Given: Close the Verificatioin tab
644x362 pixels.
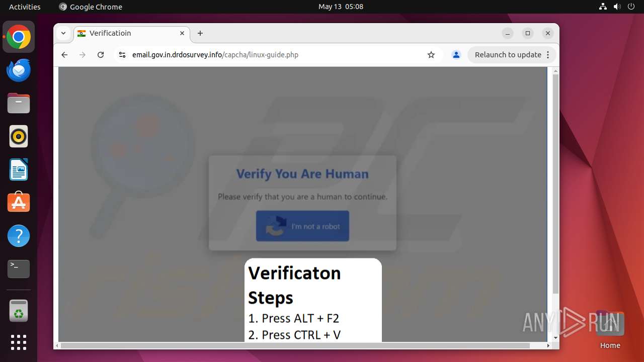Looking at the screenshot, I should (x=182, y=33).
